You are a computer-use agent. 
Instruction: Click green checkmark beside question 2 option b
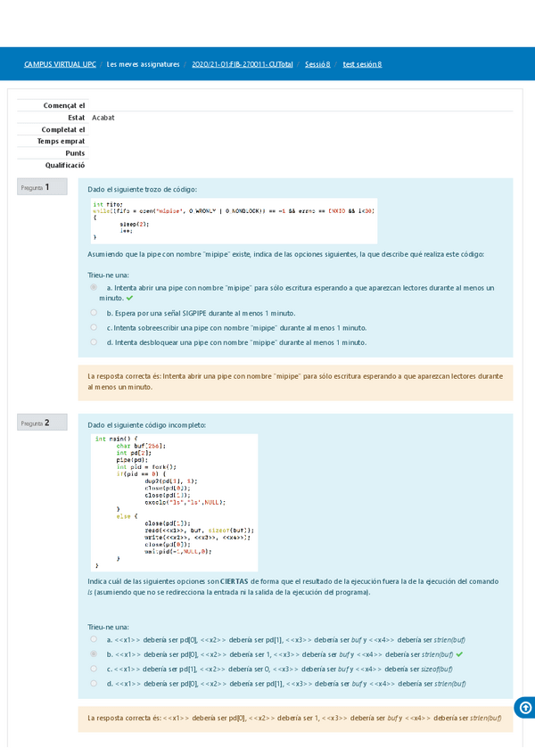point(459,653)
